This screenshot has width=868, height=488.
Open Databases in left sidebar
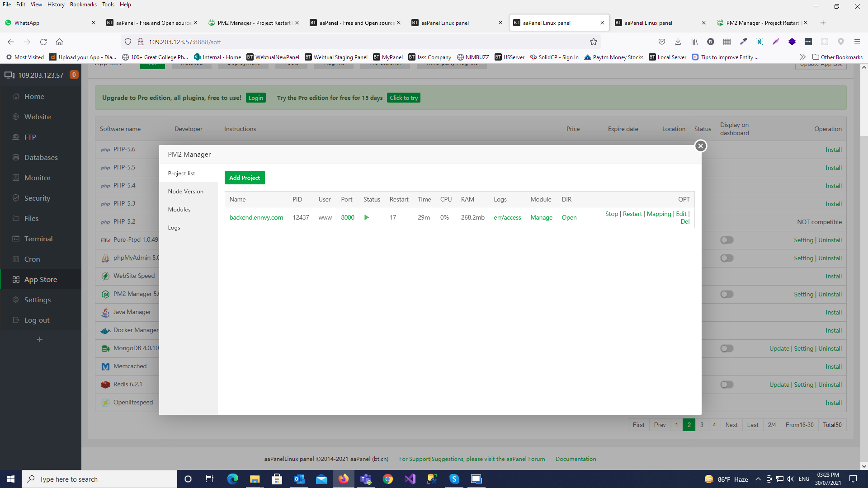coord(41,157)
